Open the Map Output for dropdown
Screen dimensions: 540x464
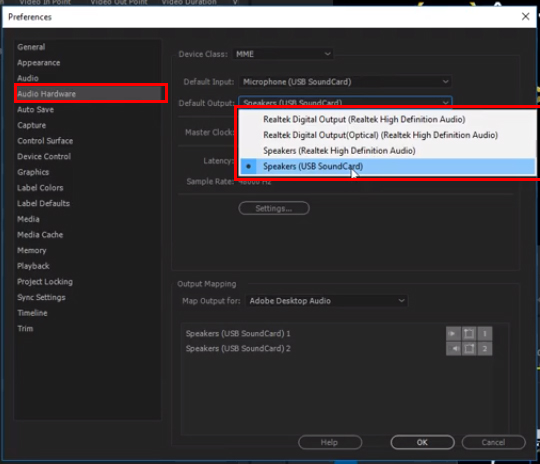pos(326,301)
